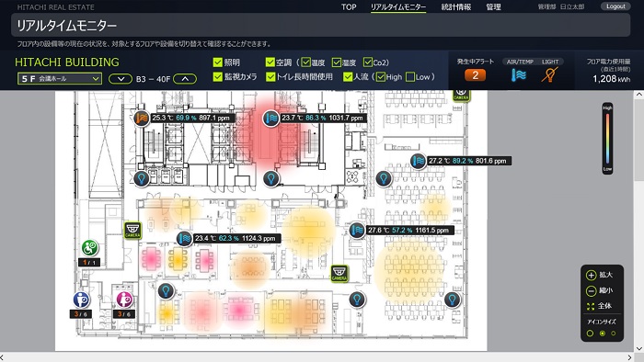The image size is (644, 362).
Task: Click the LIGHT alert icon
Action: (x=549, y=75)
